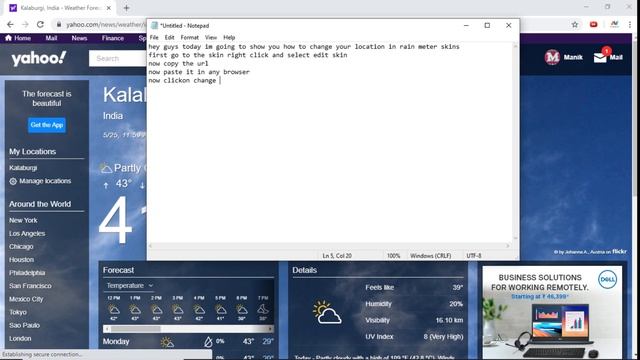Click Ln 5, Col 20 in status bar
This screenshot has width=640, height=360.
[x=337, y=256]
